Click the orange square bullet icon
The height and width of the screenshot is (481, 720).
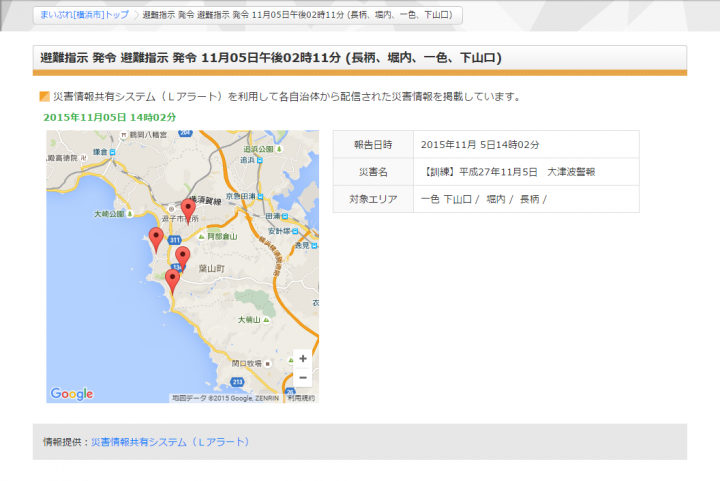(44, 97)
